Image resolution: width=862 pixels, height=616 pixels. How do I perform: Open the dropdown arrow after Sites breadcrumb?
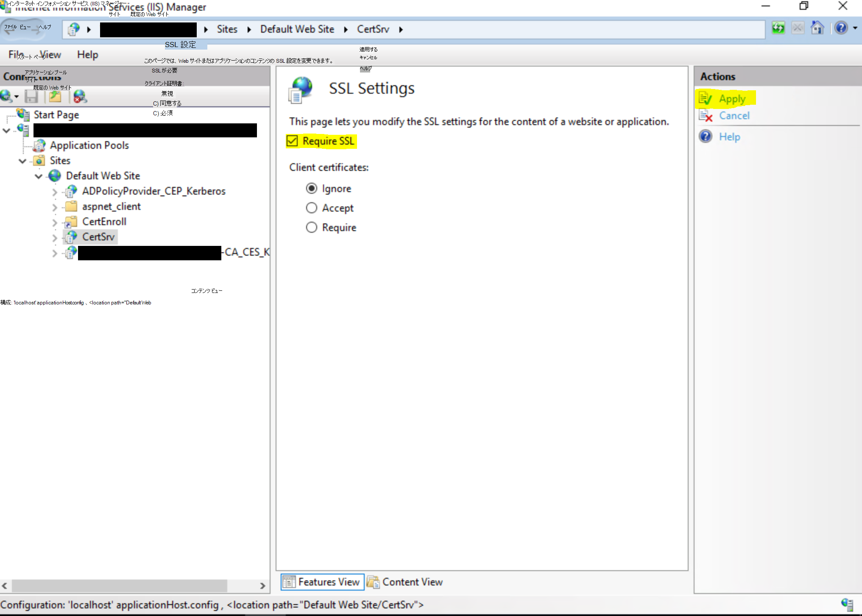[x=249, y=29]
